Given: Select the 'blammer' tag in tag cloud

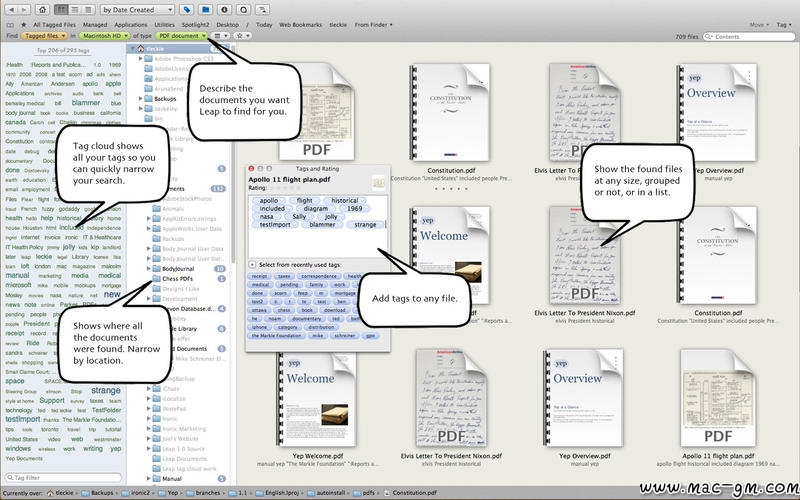Looking at the screenshot, I should (86, 103).
